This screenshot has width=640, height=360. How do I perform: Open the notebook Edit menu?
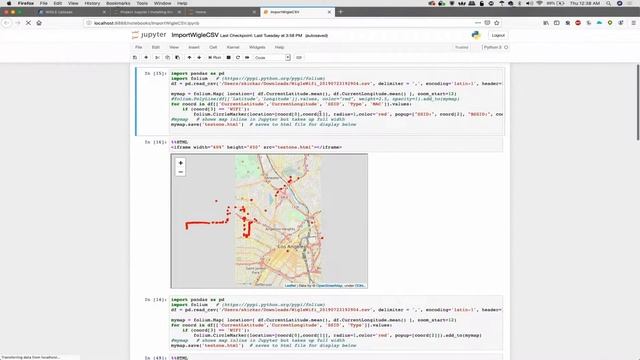coord(156,47)
